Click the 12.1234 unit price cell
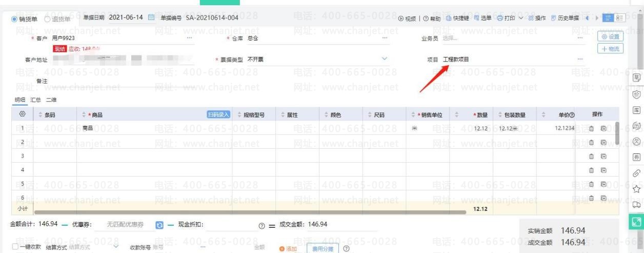This screenshot has height=253, width=644. [555, 128]
